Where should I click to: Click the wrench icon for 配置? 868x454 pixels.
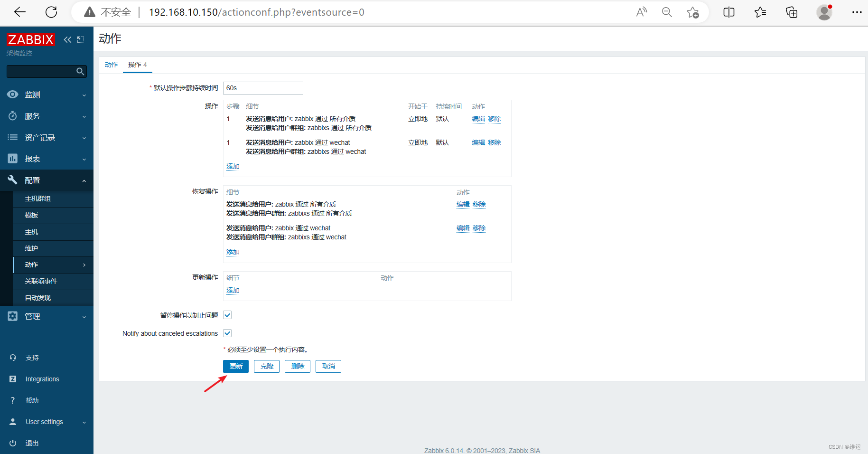pyautogui.click(x=13, y=180)
